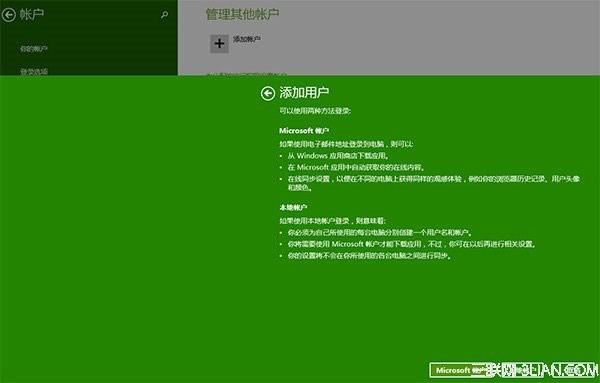Image resolution: width=600 pixels, height=383 pixels.
Task: Click the line 如果使用本地帐户登录,则意味着
Action: click(332, 221)
